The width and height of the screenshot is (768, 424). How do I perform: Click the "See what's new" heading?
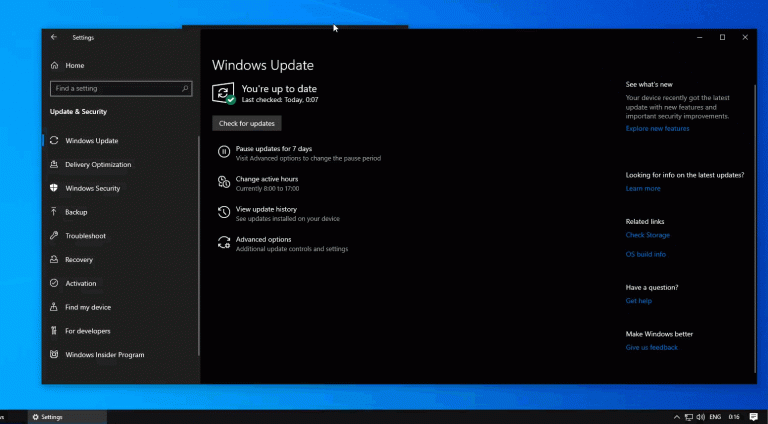[649, 84]
